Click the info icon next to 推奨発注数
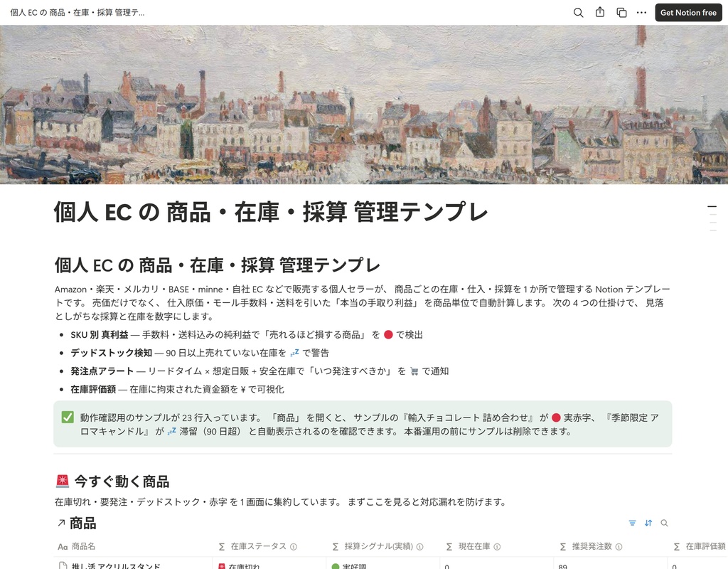The height and width of the screenshot is (569, 728). tap(619, 547)
